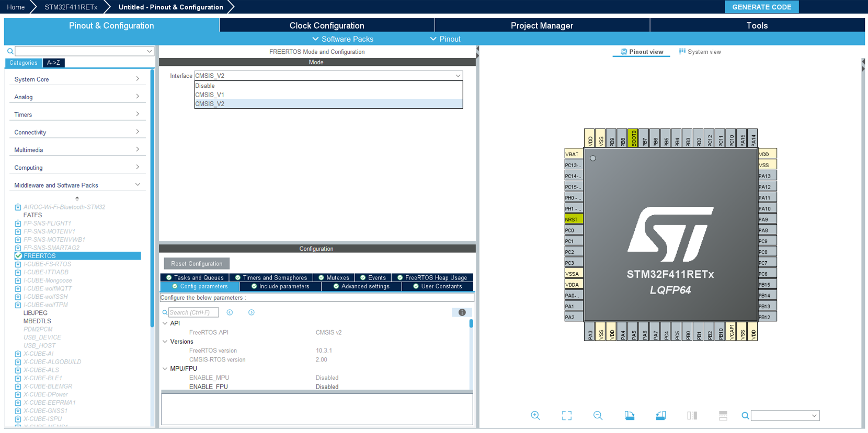
Task: Rotate the chip counter-clockwise
Action: pos(661,415)
